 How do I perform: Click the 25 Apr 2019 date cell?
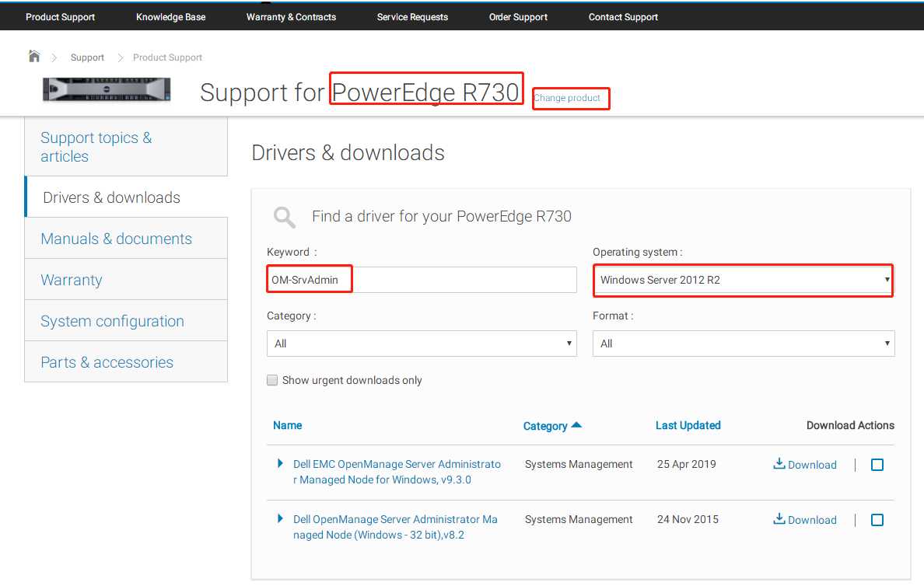point(687,464)
